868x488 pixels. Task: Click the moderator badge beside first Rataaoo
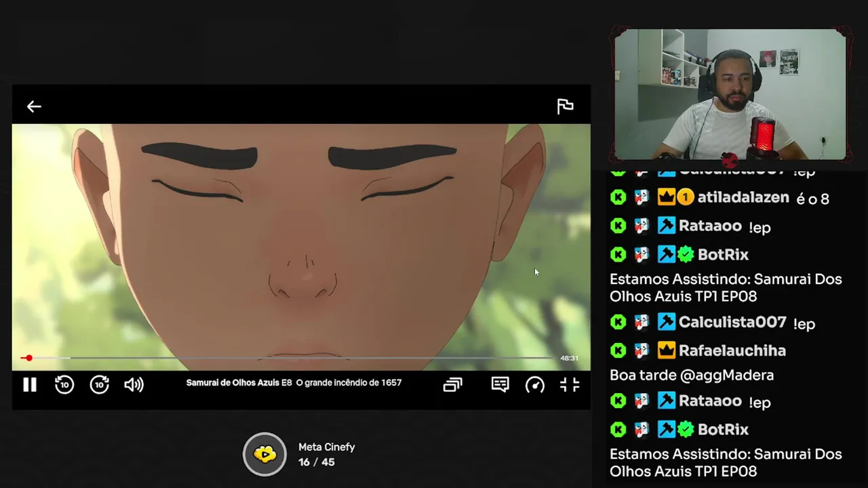point(667,226)
